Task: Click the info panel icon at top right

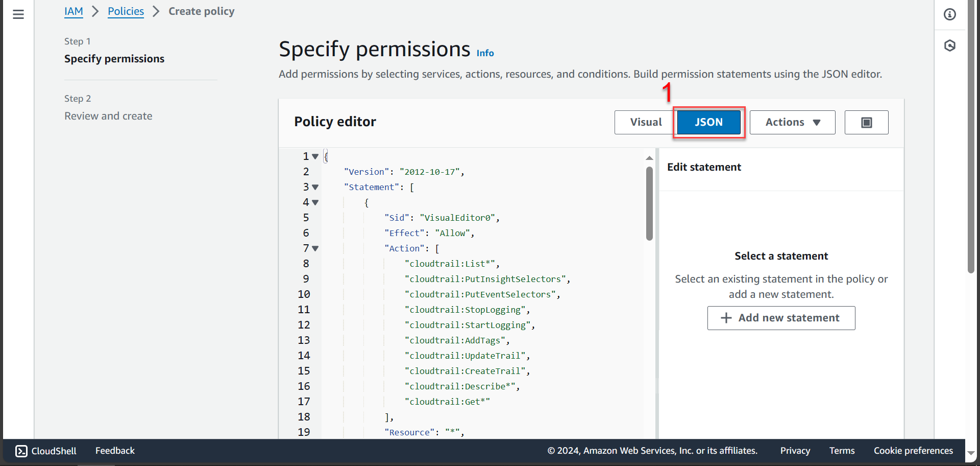Action: (x=949, y=14)
